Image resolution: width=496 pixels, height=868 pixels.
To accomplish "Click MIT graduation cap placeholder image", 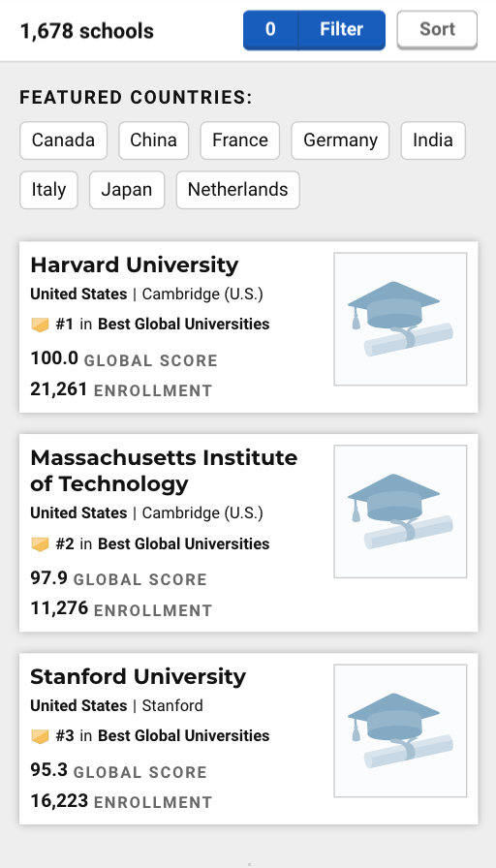I will tap(400, 511).
